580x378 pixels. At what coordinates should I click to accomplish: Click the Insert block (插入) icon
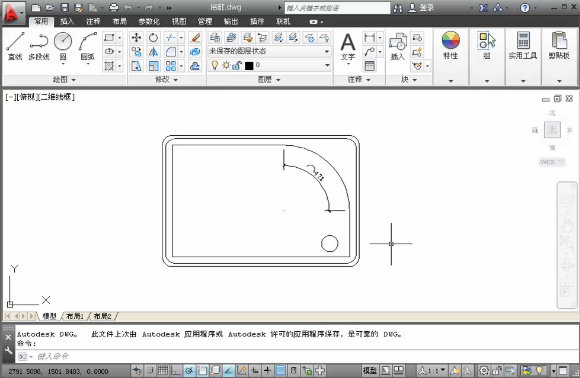(398, 46)
